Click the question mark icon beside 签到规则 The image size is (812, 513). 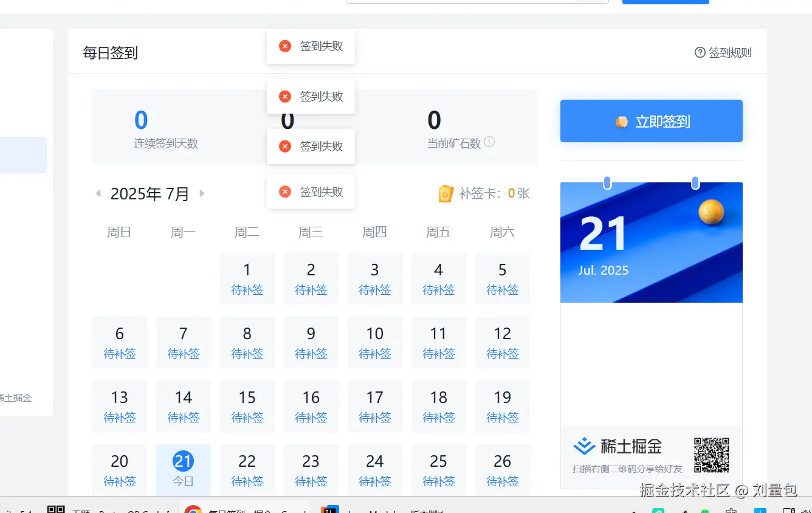[699, 53]
